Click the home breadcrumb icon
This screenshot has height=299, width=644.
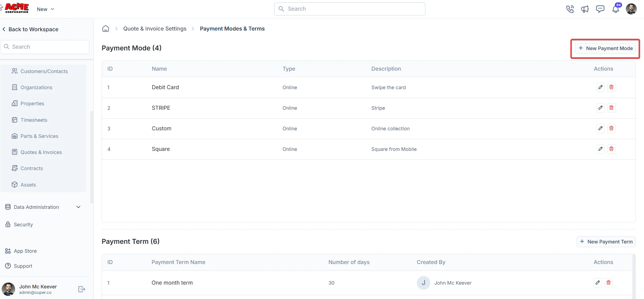(x=106, y=28)
